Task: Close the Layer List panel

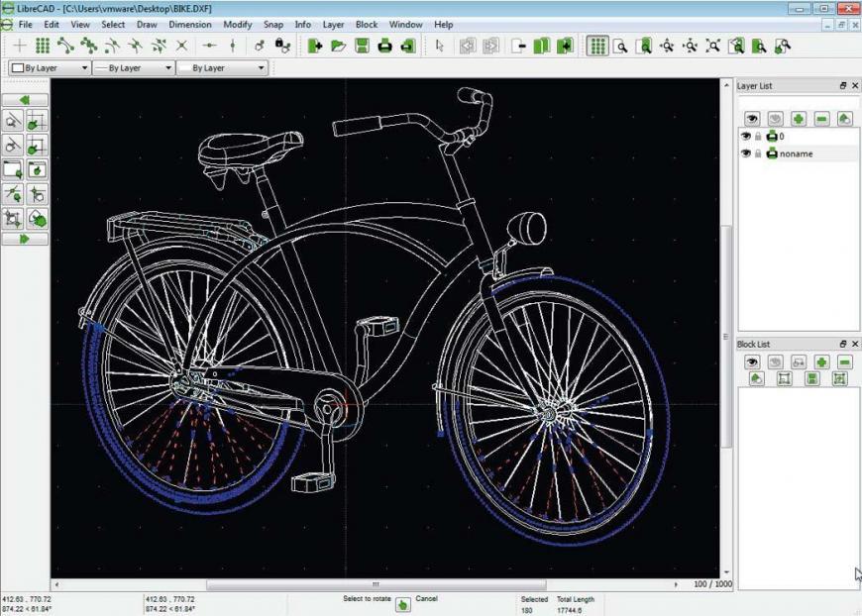Action: point(855,86)
